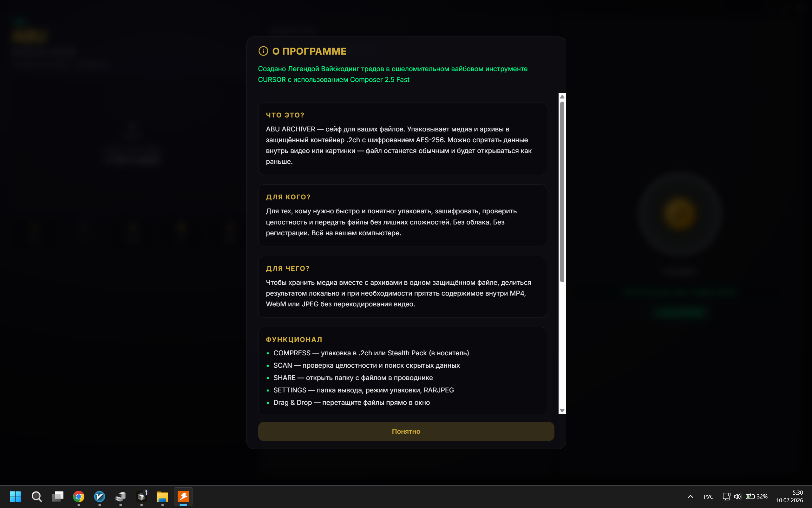Viewport: 812px width, 508px height.
Task: Check the battery status showing 32%
Action: (x=756, y=497)
